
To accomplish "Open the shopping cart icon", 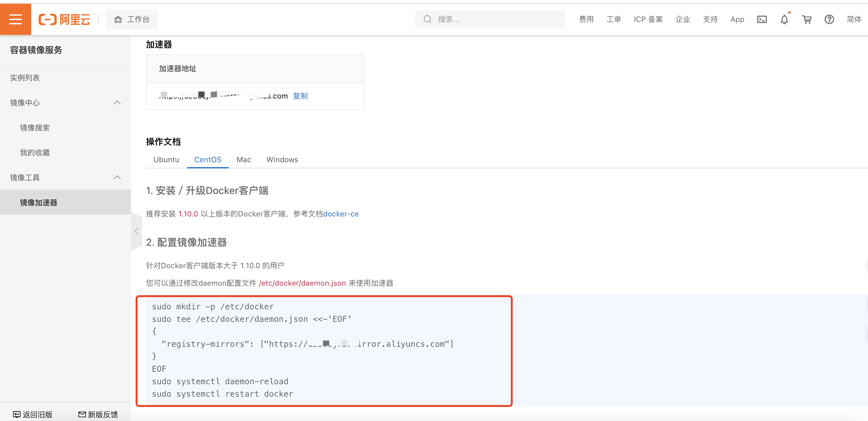I will pyautogui.click(x=807, y=19).
